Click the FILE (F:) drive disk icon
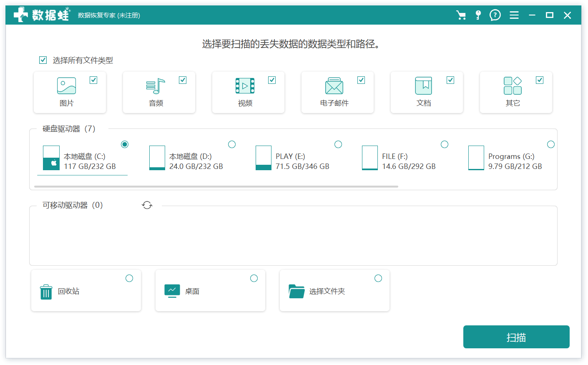This screenshot has height=365, width=588. pos(370,158)
